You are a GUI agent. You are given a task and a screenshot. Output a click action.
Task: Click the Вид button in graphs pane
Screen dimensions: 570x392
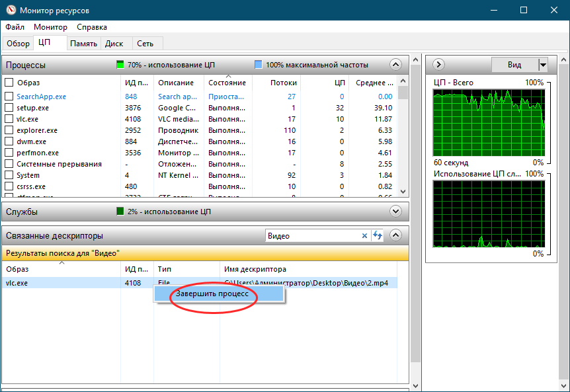point(514,65)
